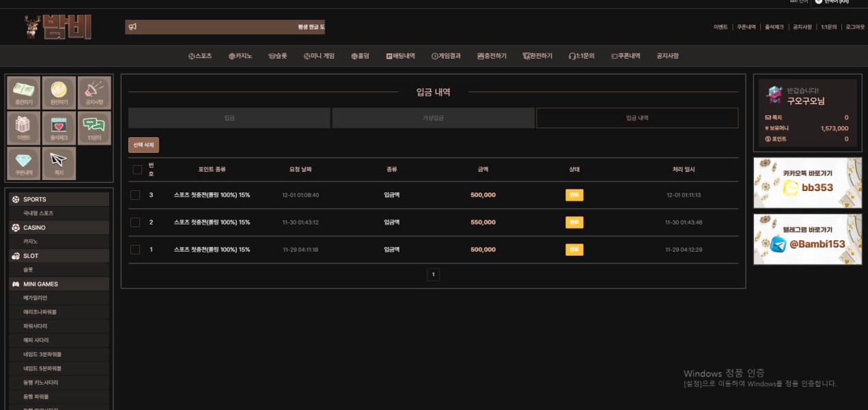
Task: Open the 쪽지 paper plane tile
Action: (59, 164)
